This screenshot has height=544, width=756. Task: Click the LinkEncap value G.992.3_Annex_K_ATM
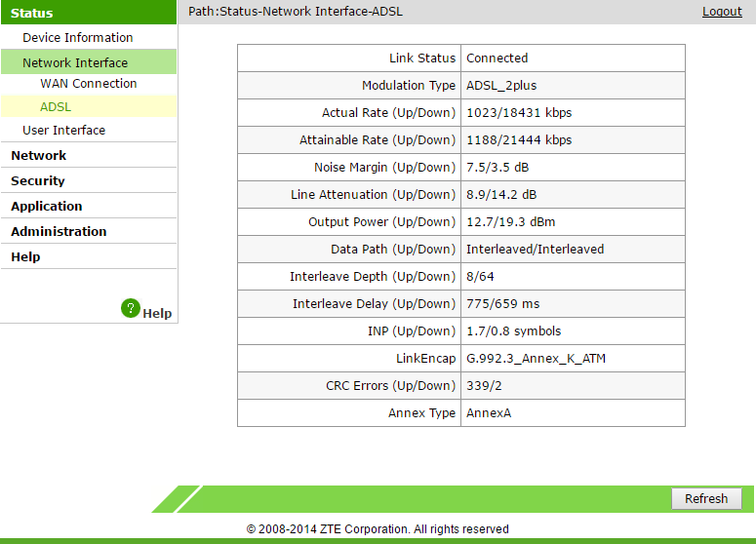pos(536,359)
